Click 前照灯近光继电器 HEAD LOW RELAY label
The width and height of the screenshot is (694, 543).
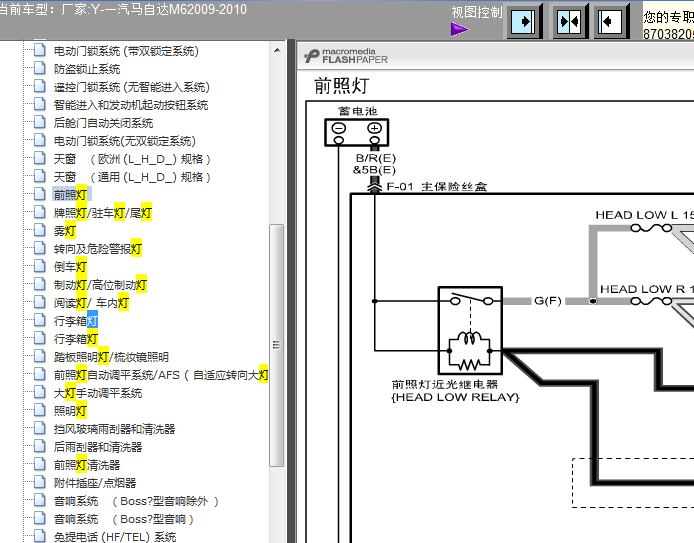[x=455, y=391]
